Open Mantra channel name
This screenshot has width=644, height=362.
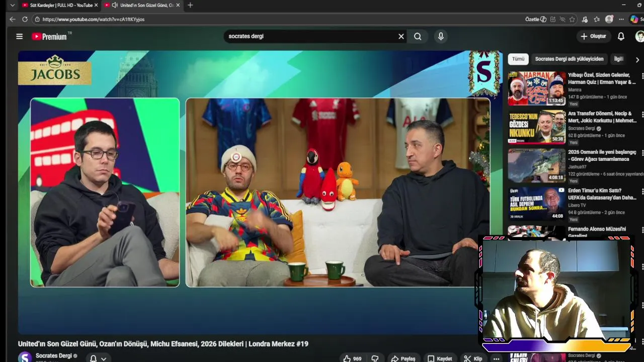(575, 90)
